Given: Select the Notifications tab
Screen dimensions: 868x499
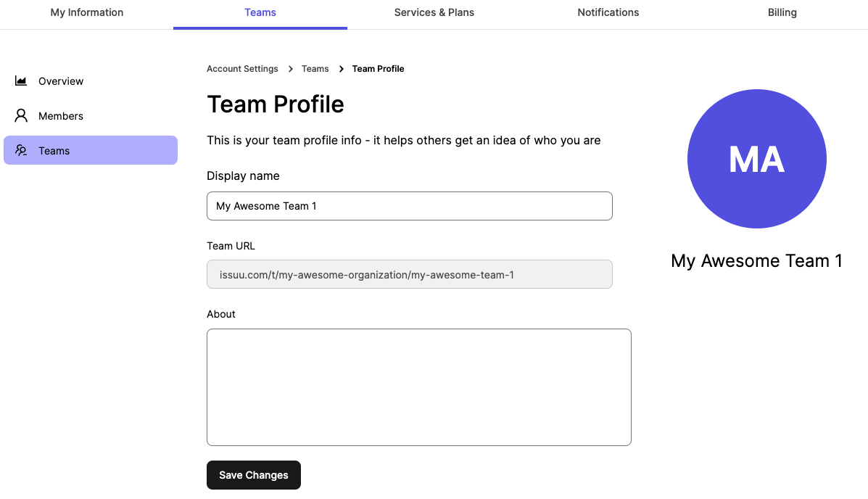Looking at the screenshot, I should click(x=608, y=12).
